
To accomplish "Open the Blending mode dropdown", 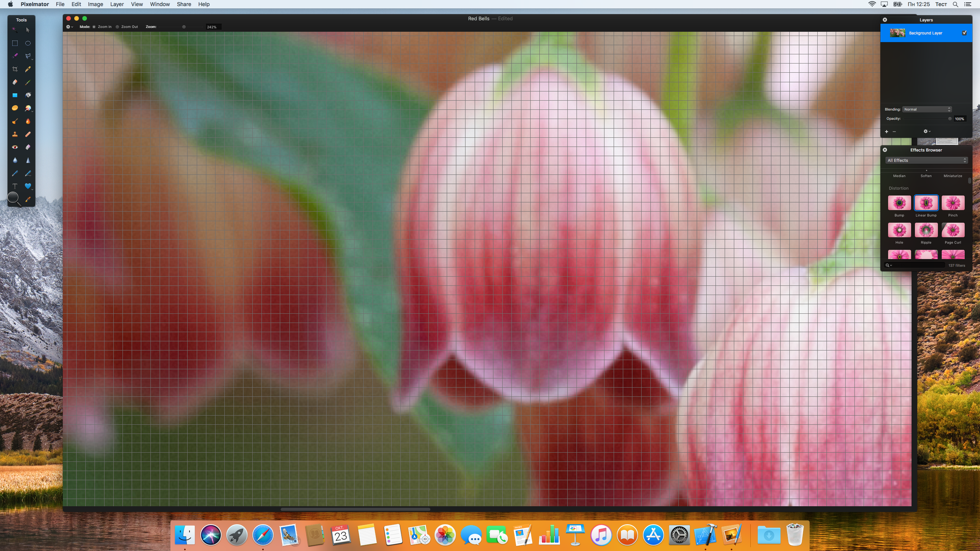I will [x=927, y=109].
